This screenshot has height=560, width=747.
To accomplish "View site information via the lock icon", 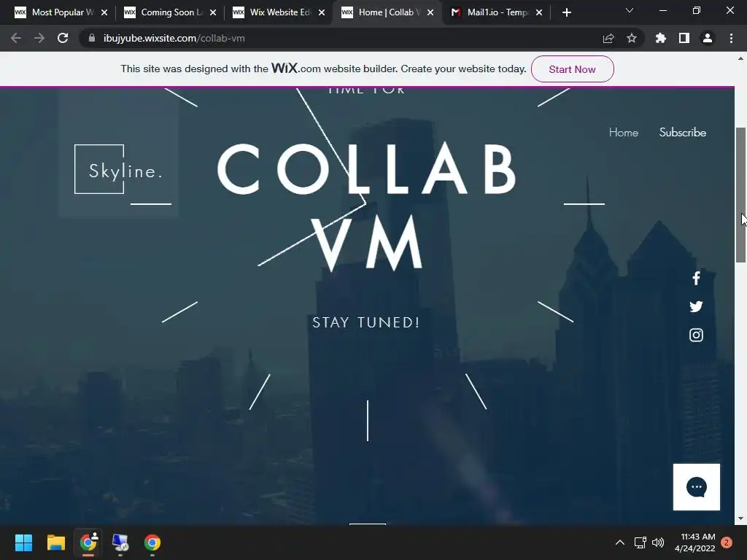I will click(92, 38).
